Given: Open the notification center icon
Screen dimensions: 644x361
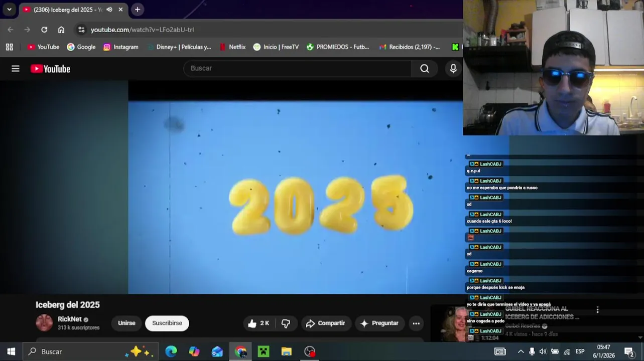Looking at the screenshot, I should click(x=629, y=351).
